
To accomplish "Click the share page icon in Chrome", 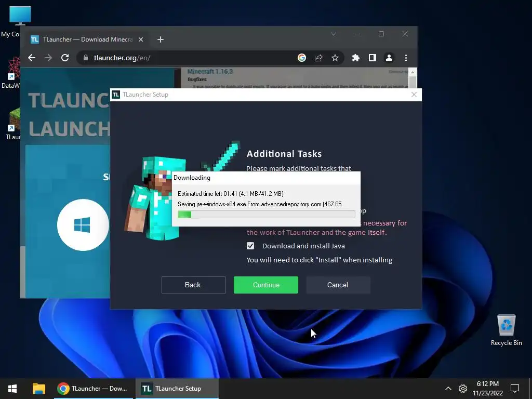I will [318, 58].
